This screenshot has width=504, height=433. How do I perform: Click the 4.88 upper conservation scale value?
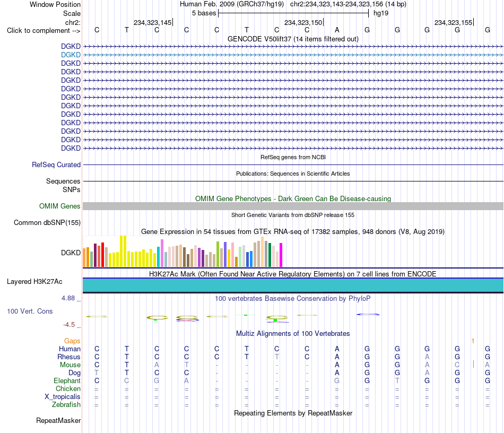(68, 298)
